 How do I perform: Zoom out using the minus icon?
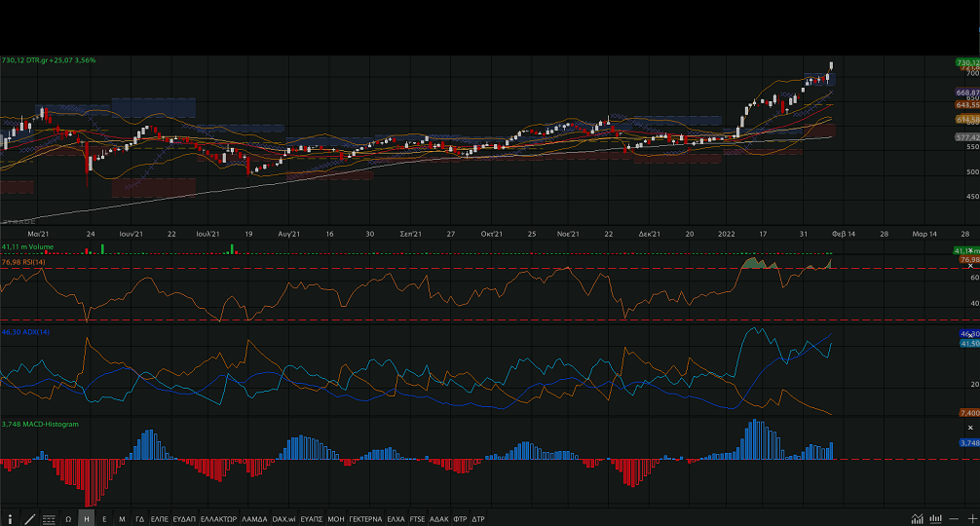(953, 519)
